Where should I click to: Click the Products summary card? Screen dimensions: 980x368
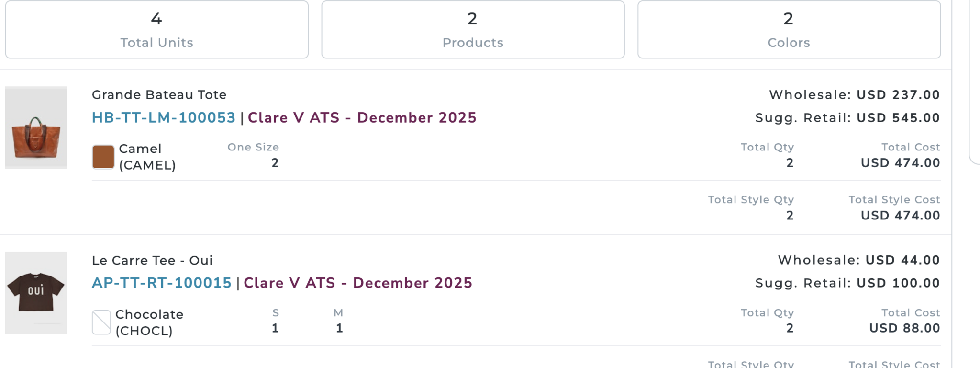coord(473,30)
